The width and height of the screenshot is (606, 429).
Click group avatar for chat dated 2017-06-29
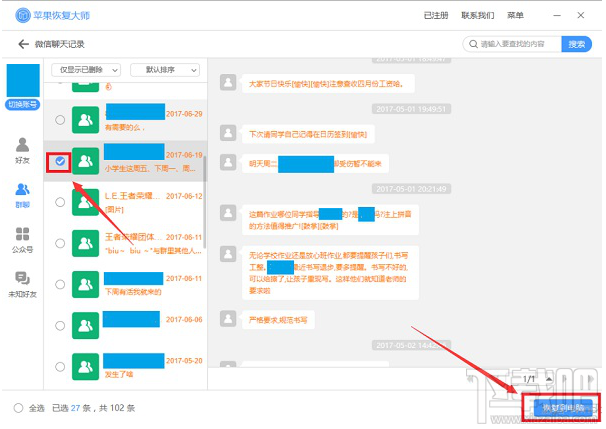click(85, 120)
